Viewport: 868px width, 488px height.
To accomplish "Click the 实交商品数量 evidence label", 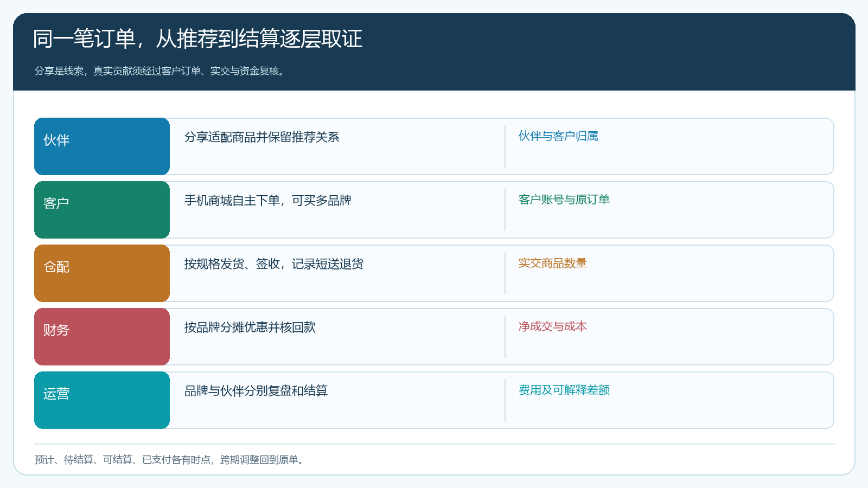I will 553,263.
